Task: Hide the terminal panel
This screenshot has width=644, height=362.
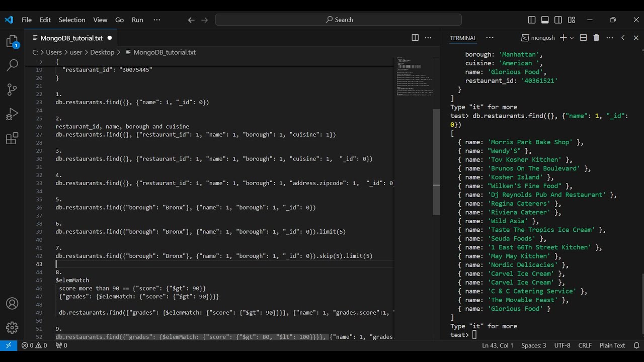Action: click(x=636, y=38)
